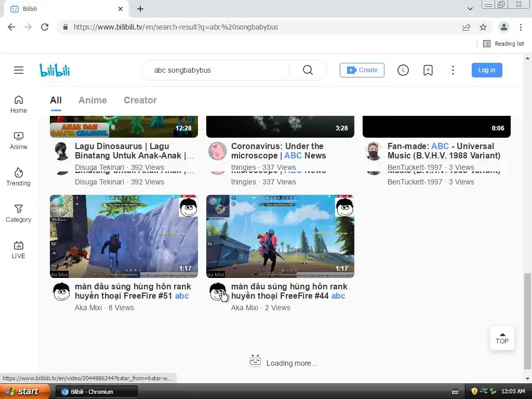The image size is (532, 399).
Task: Open a new browser tab
Action: [140, 9]
